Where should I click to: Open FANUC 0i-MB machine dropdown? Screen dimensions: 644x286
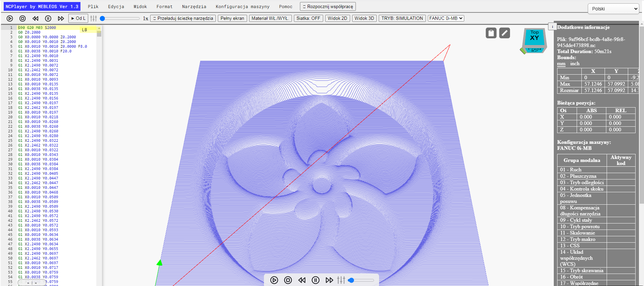coord(446,18)
